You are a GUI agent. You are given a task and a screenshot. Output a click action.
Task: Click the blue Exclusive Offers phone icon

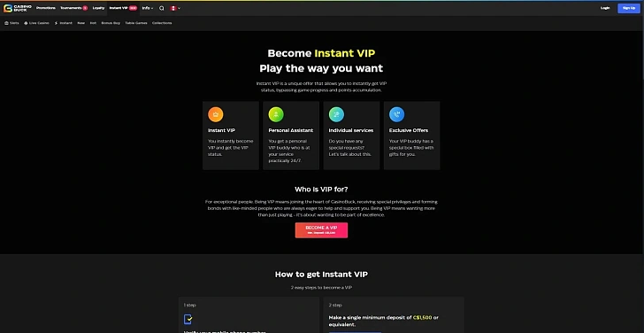coord(396,114)
